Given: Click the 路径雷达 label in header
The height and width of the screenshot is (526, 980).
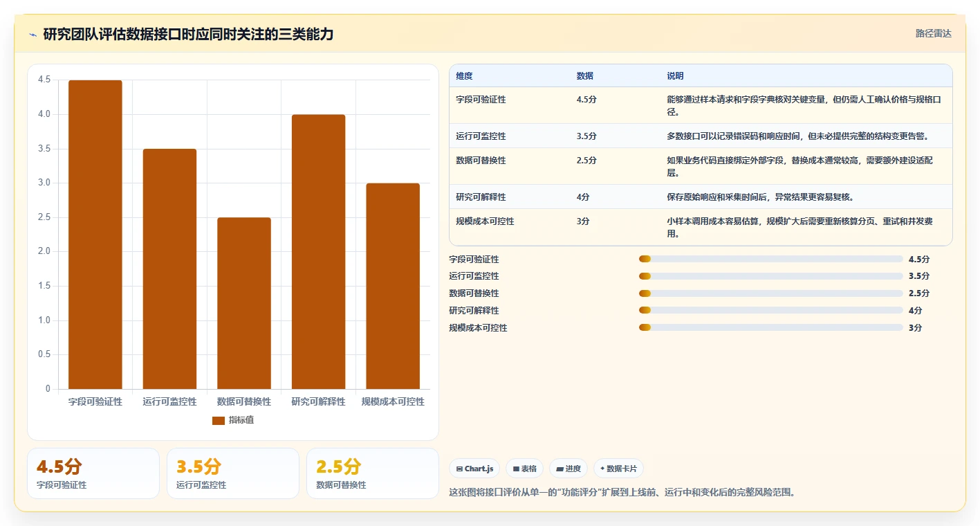Looking at the screenshot, I should pos(933,33).
